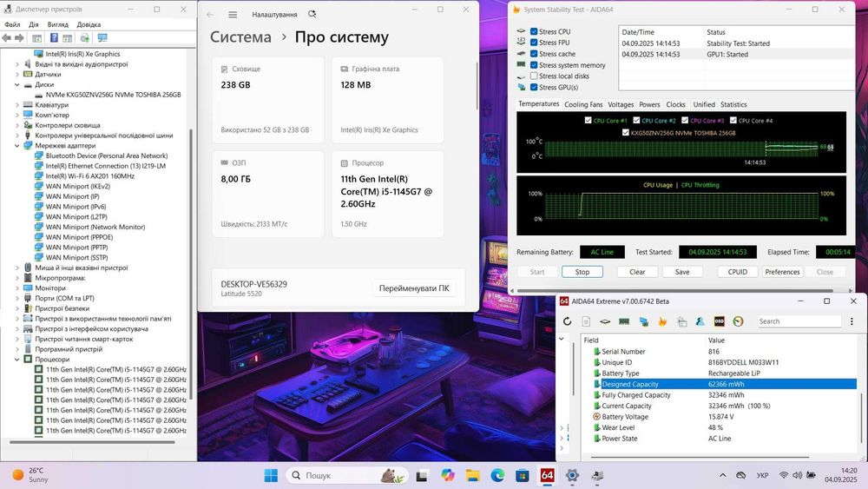Viewport: 868px width, 489px height.
Task: Click the Save button in Stability Test
Action: tap(682, 272)
